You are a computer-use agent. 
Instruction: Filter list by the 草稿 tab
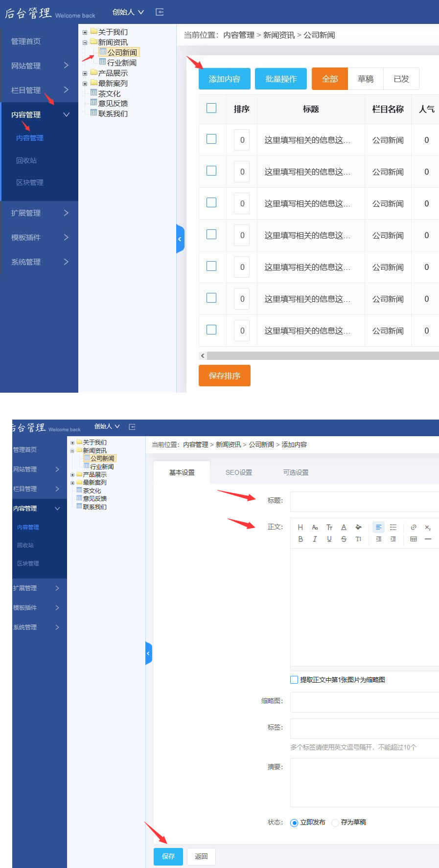(366, 79)
